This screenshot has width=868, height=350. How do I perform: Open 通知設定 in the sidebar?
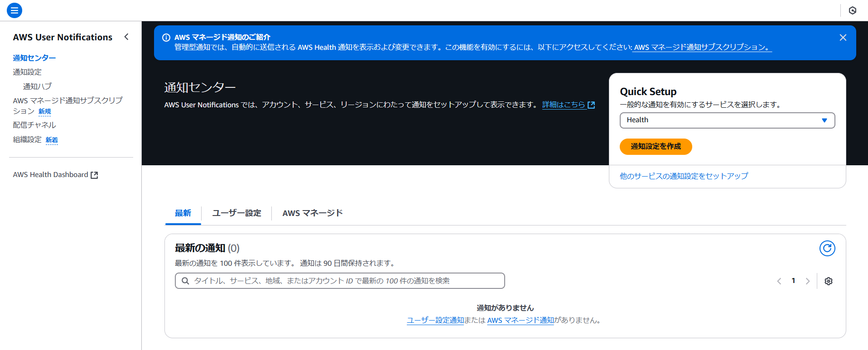(x=27, y=72)
